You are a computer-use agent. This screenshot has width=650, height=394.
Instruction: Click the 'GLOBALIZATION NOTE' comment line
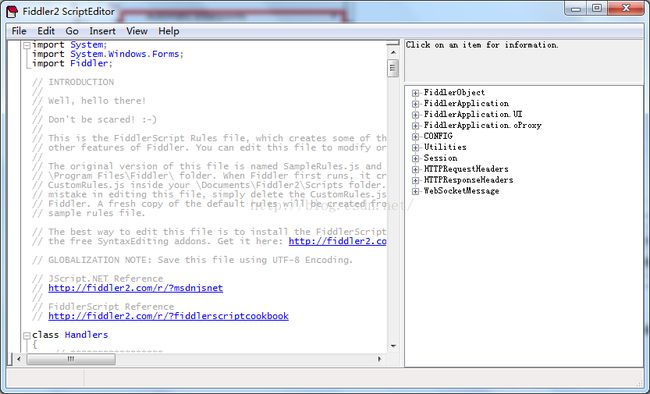[192, 260]
